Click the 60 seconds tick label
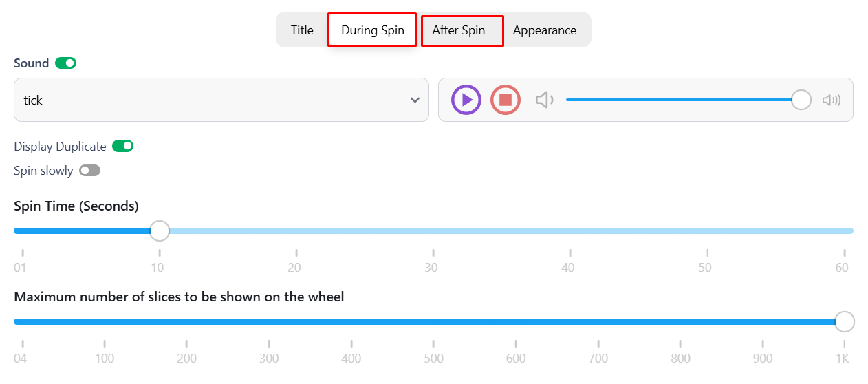868x384 pixels. (842, 268)
